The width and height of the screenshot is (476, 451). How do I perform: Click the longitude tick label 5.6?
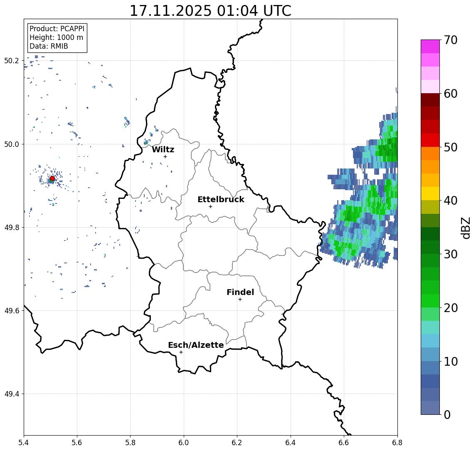[x=77, y=442]
